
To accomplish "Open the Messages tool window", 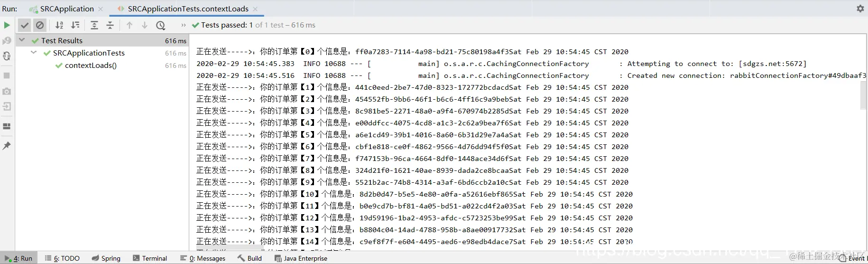I will tap(203, 258).
